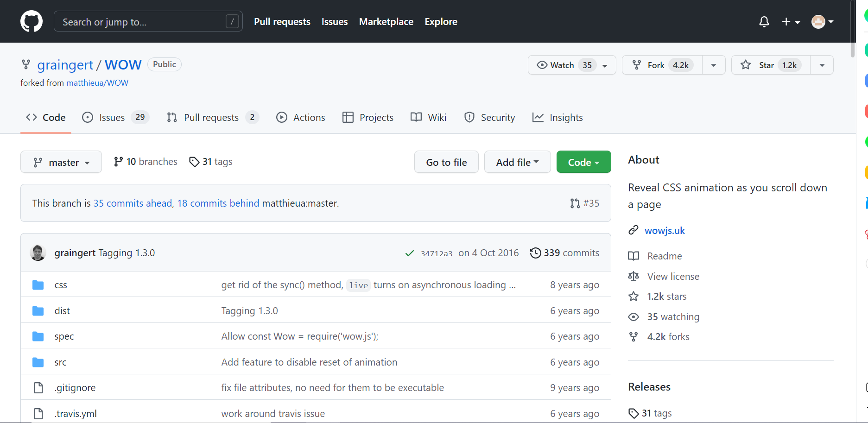The height and width of the screenshot is (423, 868).
Task: Open the .gitignore file
Action: click(x=75, y=388)
